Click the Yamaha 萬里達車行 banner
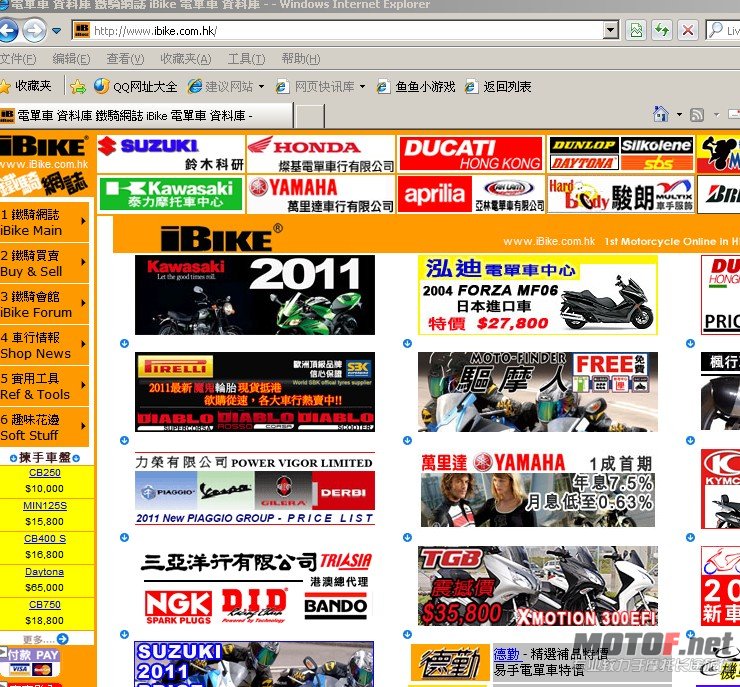This screenshot has height=687, width=740. pos(321,194)
